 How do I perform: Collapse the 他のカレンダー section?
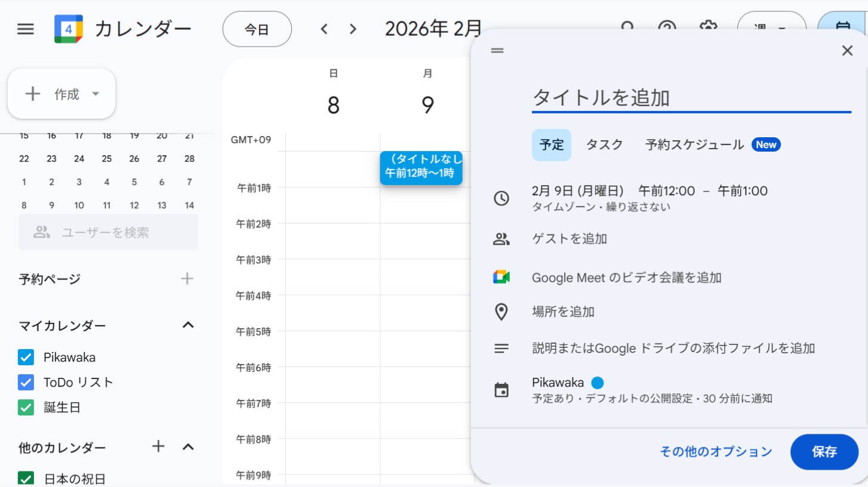[188, 446]
